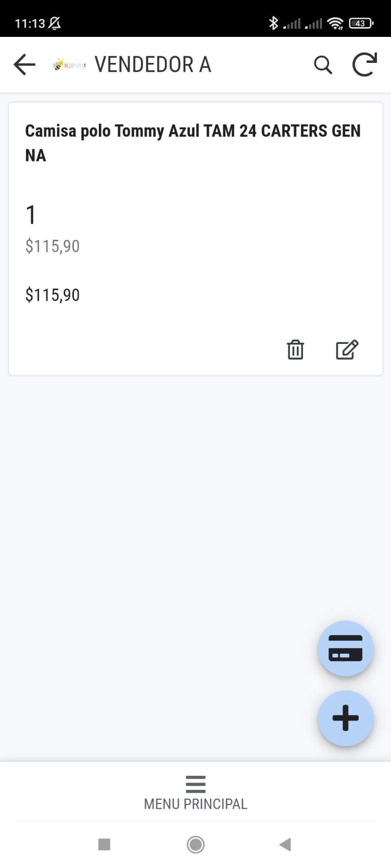Tap the gray unit price $115,90
Screen dimensions: 391x868
(x=53, y=246)
